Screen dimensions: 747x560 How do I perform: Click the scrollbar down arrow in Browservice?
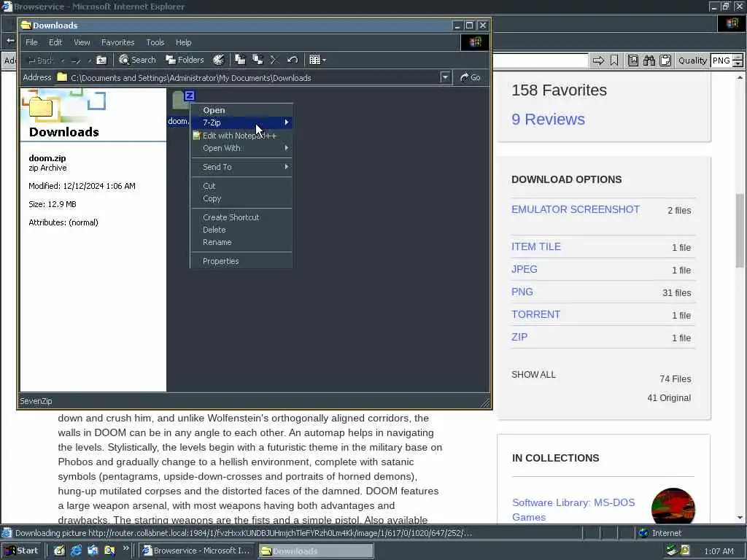pos(740,518)
